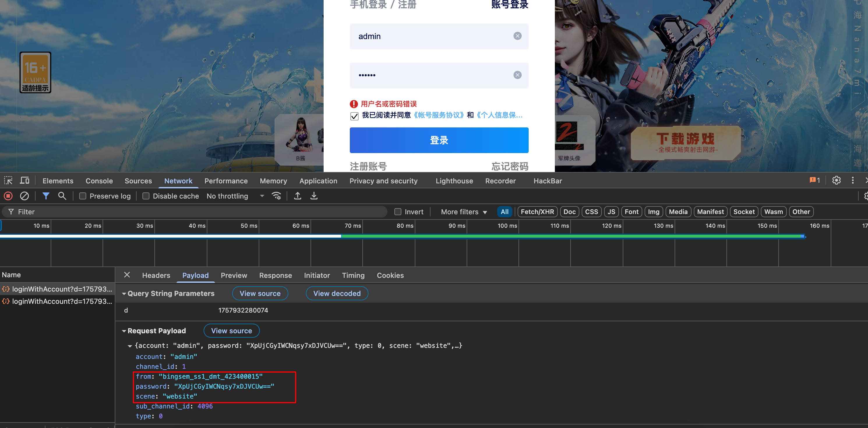Toggle the agreement checkbox
This screenshot has height=428, width=868.
click(354, 116)
